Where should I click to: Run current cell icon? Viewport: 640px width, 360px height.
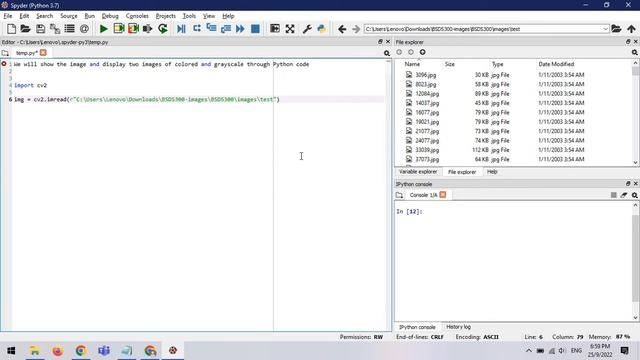point(119,29)
